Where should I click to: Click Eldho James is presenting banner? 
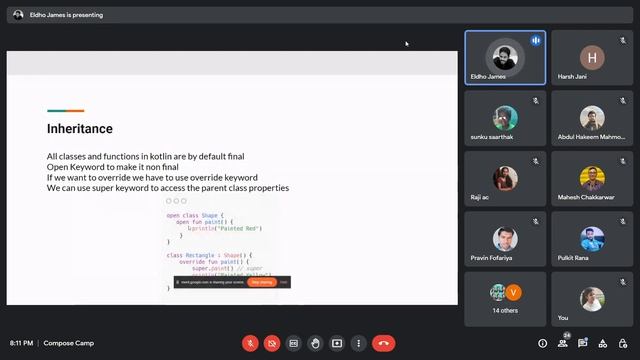320,15
